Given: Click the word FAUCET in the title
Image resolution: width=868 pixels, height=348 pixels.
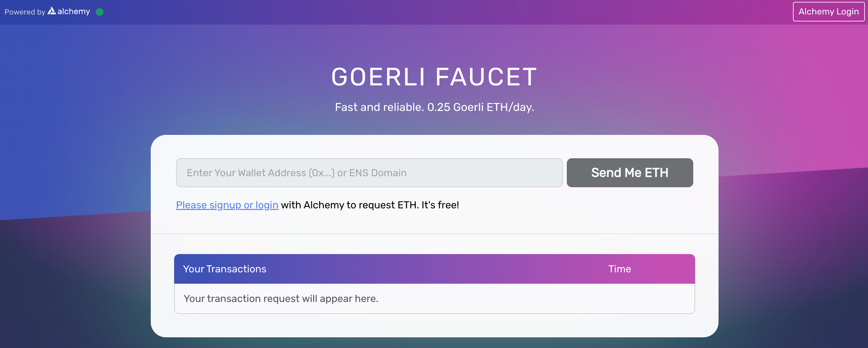Looking at the screenshot, I should [x=486, y=77].
